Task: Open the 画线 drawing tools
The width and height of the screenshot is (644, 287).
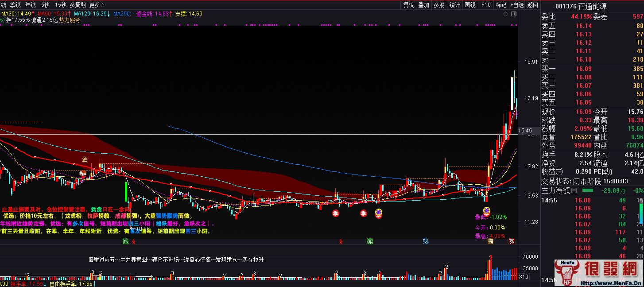Action: click(x=470, y=5)
